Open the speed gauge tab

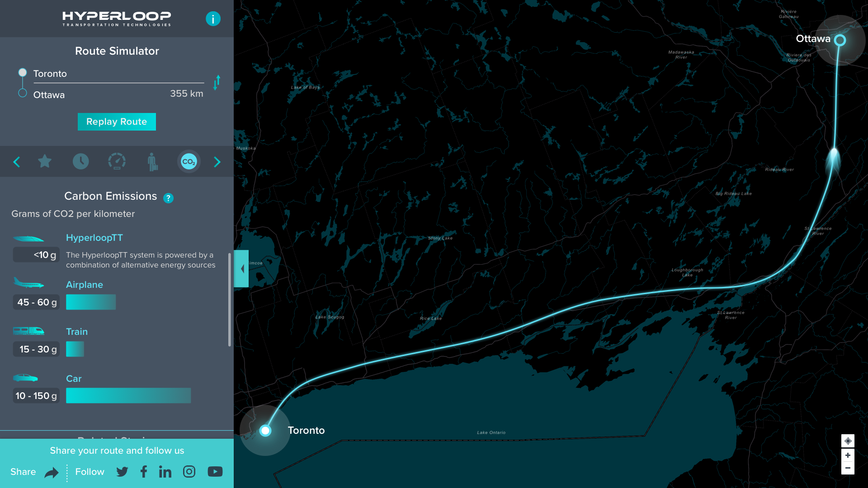tap(117, 161)
